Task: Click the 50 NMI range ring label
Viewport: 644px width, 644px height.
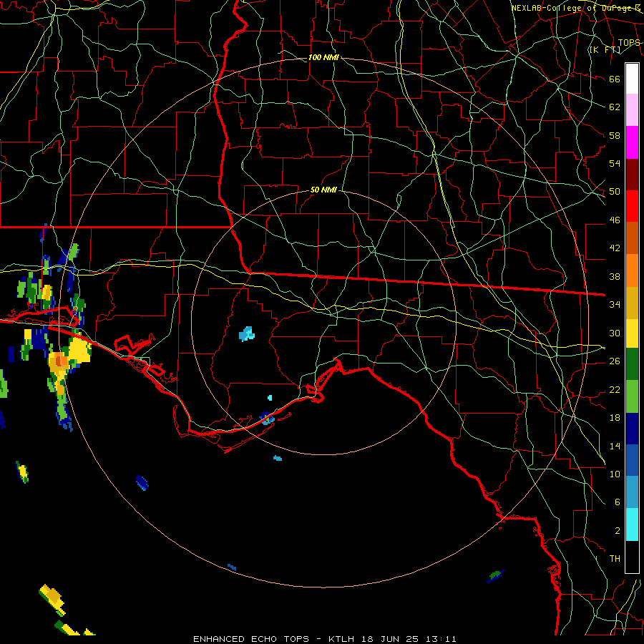Action: point(323,190)
